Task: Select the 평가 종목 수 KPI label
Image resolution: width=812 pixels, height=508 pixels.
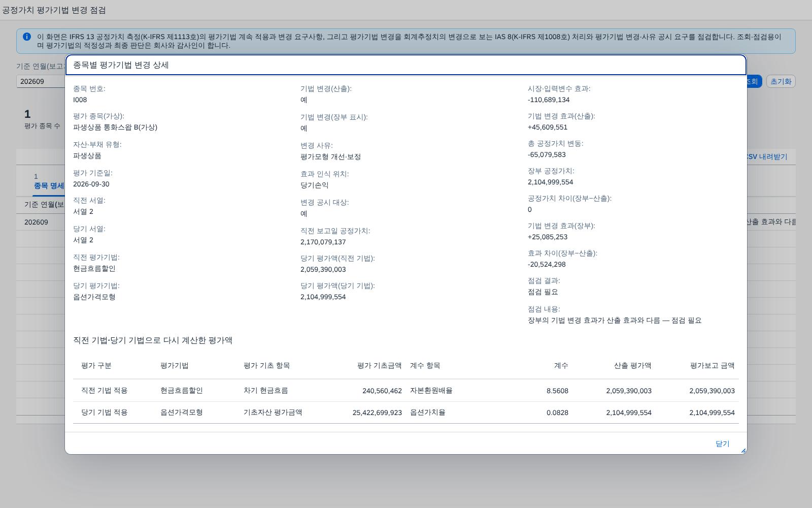Action: (42, 125)
